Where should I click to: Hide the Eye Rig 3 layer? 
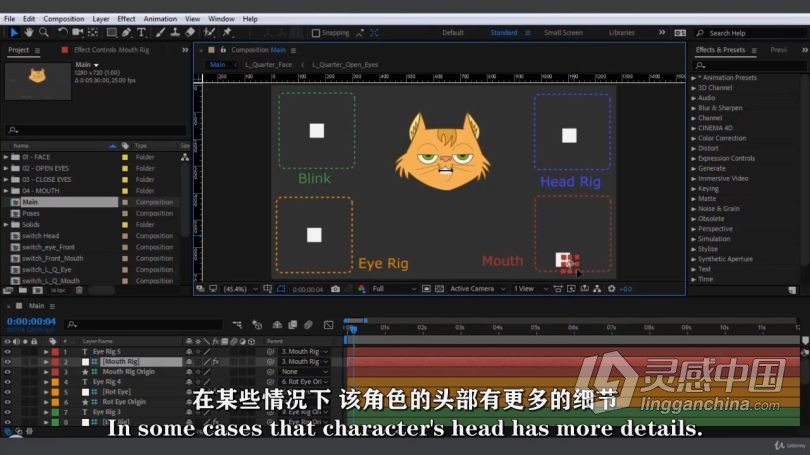click(x=7, y=412)
